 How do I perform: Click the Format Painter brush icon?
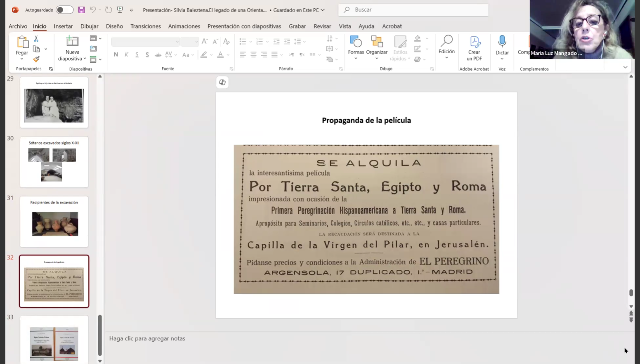click(x=36, y=59)
